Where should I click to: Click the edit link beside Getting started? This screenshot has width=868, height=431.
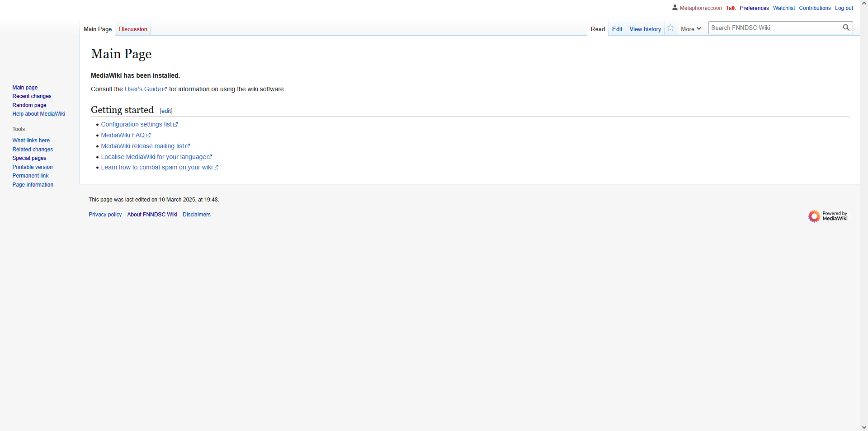click(x=166, y=111)
